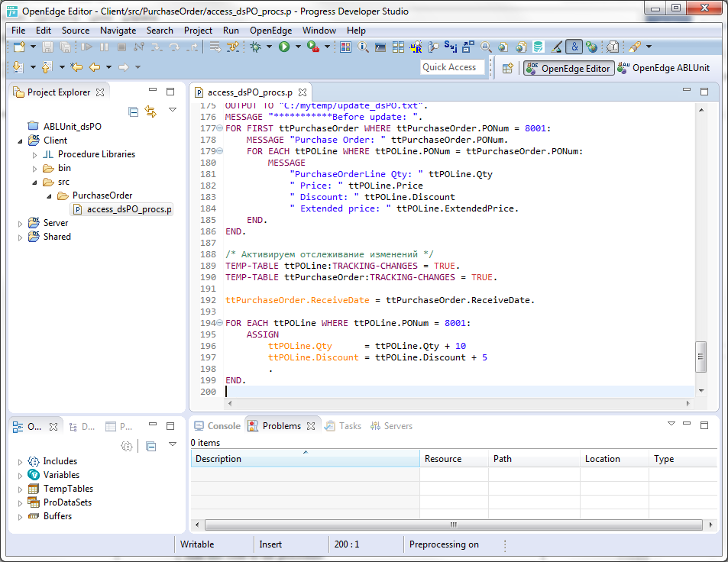The width and height of the screenshot is (728, 562).
Task: Toggle the block selection toolbar button
Action: coord(613,47)
